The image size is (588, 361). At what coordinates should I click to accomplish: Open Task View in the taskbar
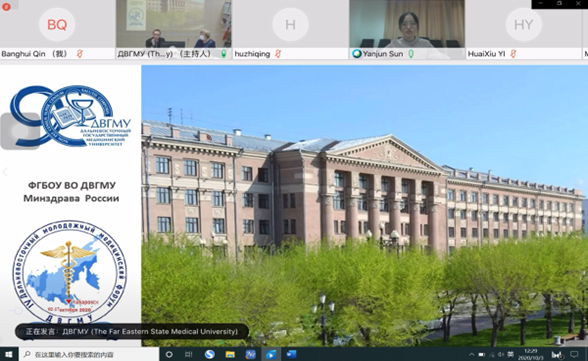(189, 354)
